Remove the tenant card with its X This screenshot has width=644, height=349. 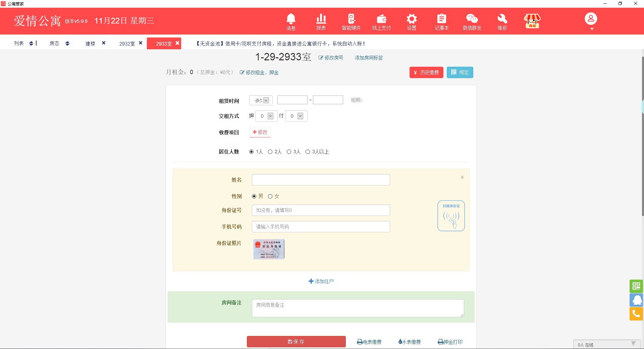[462, 177]
